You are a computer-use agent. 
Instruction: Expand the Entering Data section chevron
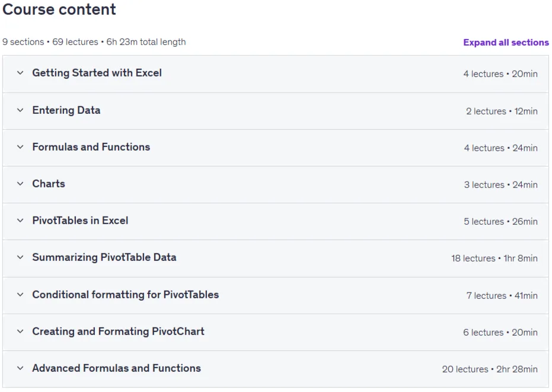pyautogui.click(x=20, y=110)
